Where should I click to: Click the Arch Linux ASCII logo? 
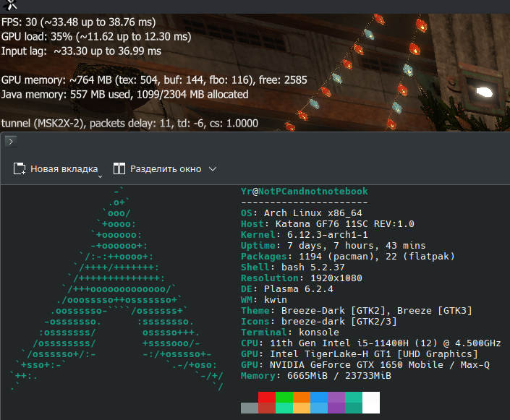click(116, 288)
